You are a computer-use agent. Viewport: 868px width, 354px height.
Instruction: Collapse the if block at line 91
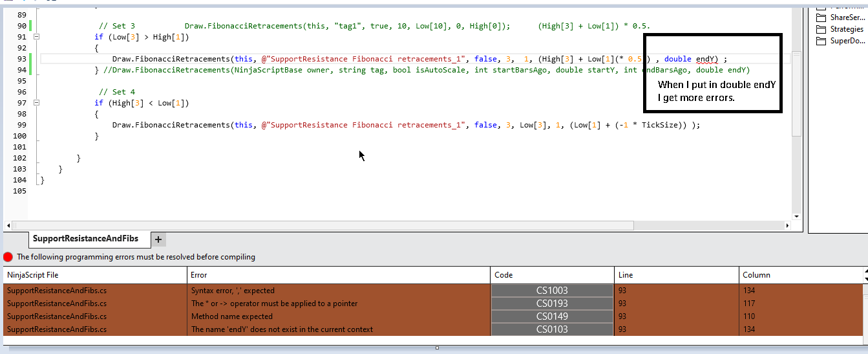pyautogui.click(x=37, y=37)
